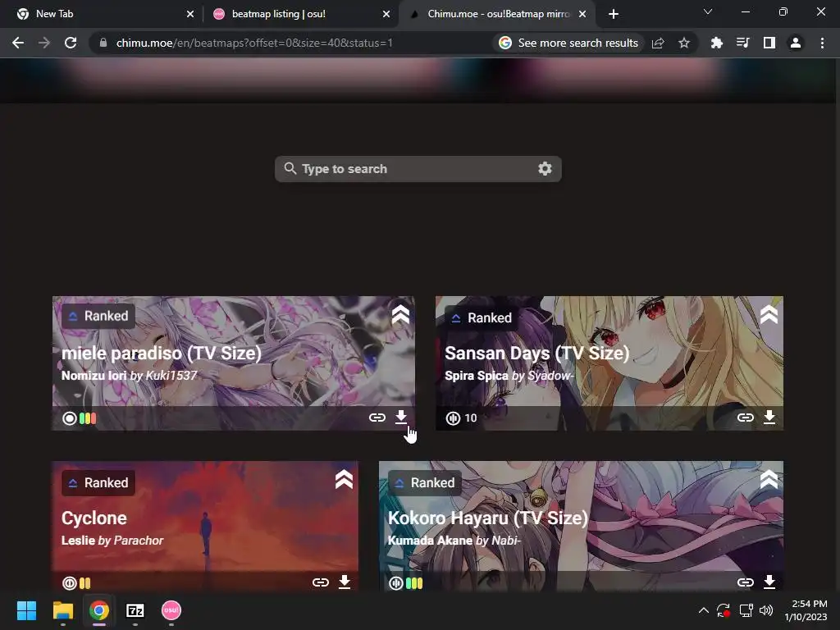Click mode icon on Kokoro Hayaru card
Image resolution: width=840 pixels, height=630 pixels.
(396, 583)
